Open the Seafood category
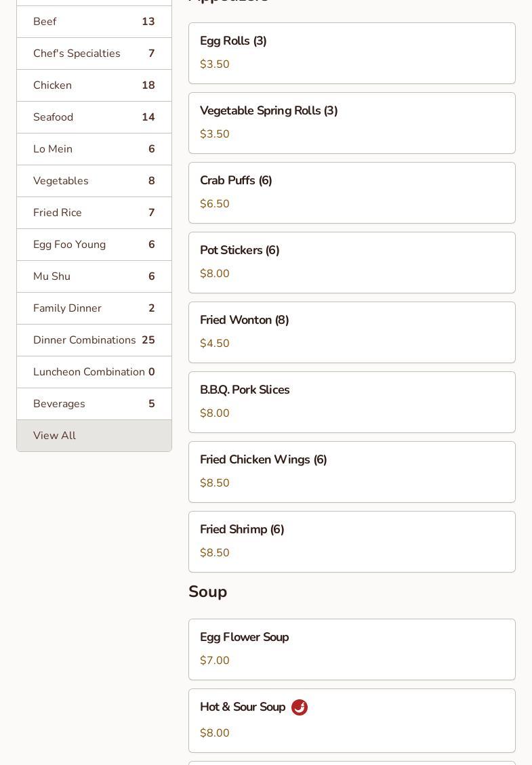The height and width of the screenshot is (765, 532). (94, 117)
